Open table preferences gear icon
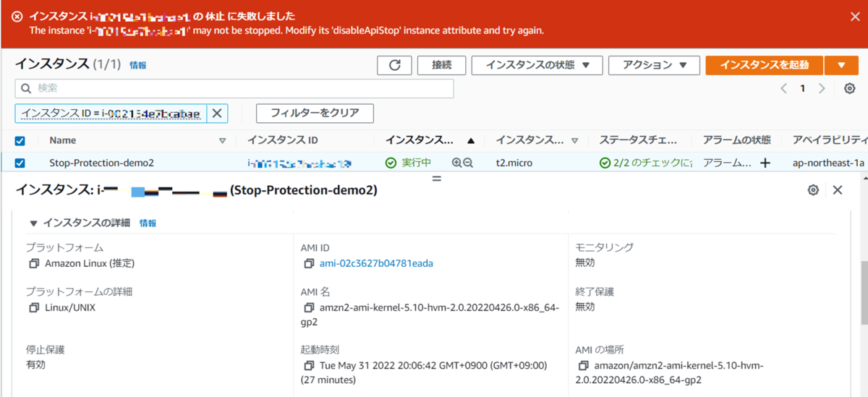868x397 pixels. 850,88
